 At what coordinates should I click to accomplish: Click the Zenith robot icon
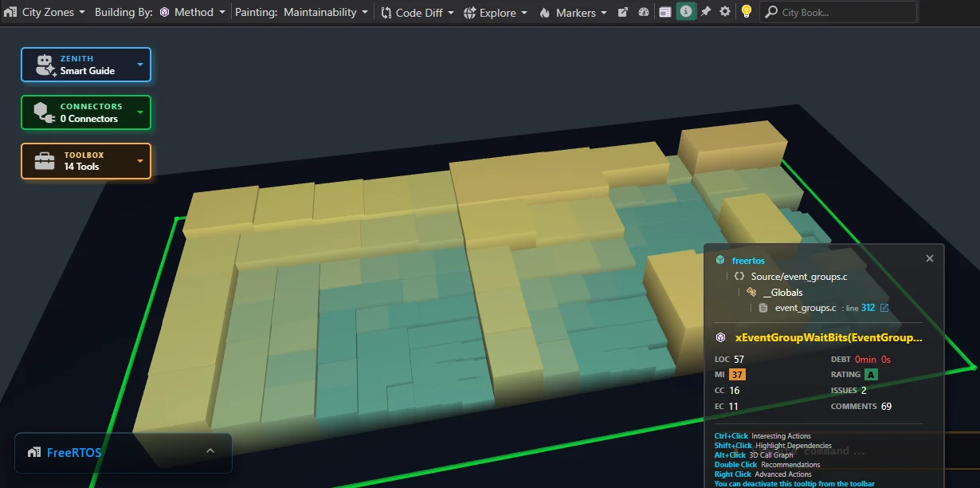pyautogui.click(x=45, y=65)
